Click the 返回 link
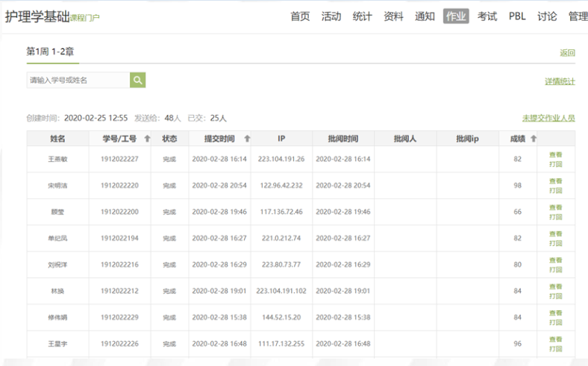Screen dimensions: 588x366 pyautogui.click(x=567, y=53)
